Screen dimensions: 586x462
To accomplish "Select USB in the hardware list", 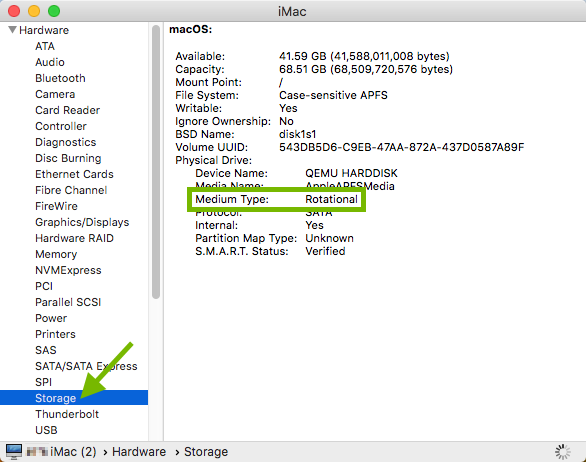I will pyautogui.click(x=46, y=430).
